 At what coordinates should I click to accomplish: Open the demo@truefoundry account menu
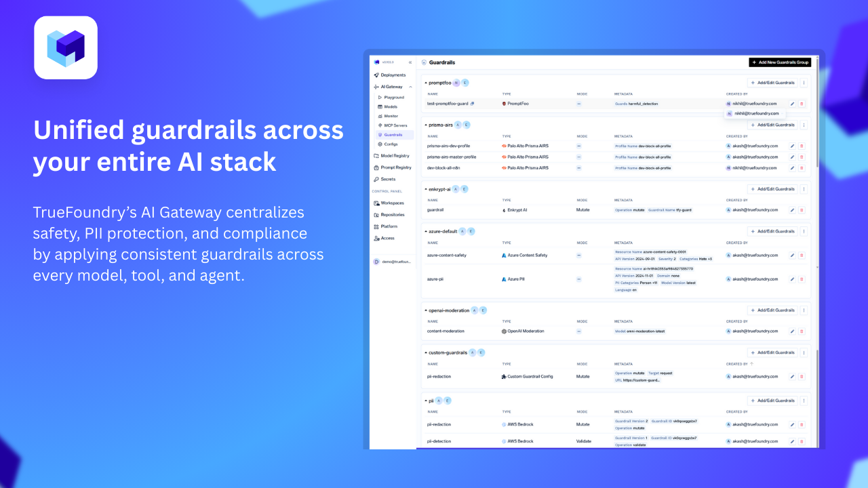point(393,261)
